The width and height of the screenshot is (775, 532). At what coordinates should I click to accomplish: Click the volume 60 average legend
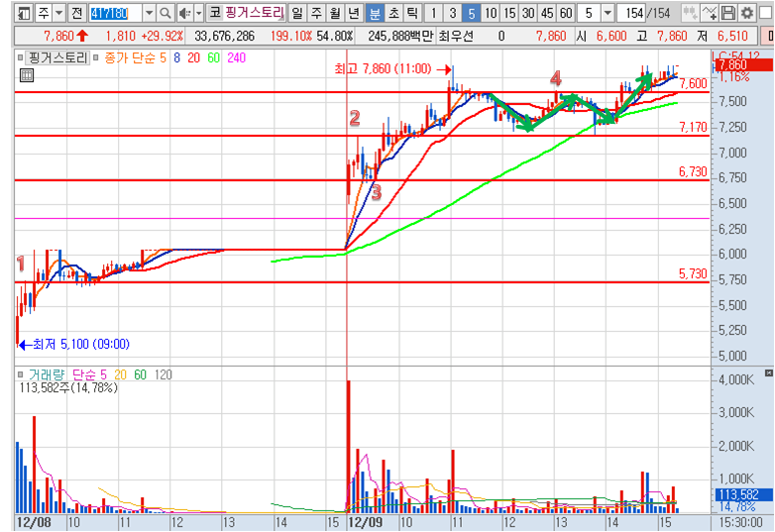141,374
